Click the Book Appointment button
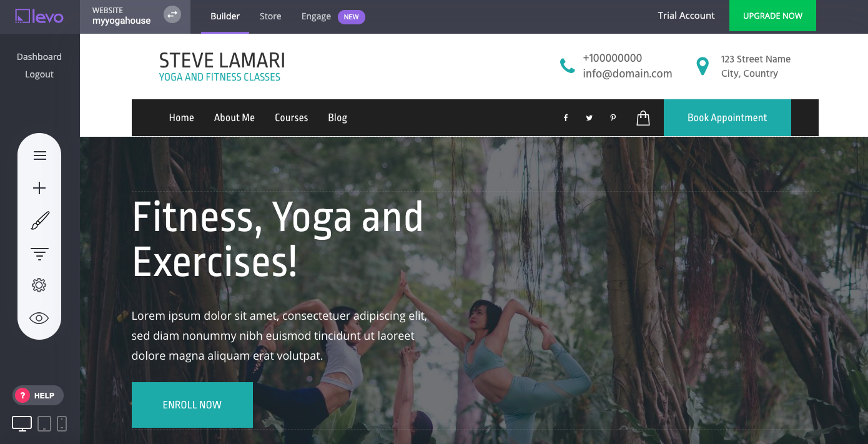 click(727, 117)
